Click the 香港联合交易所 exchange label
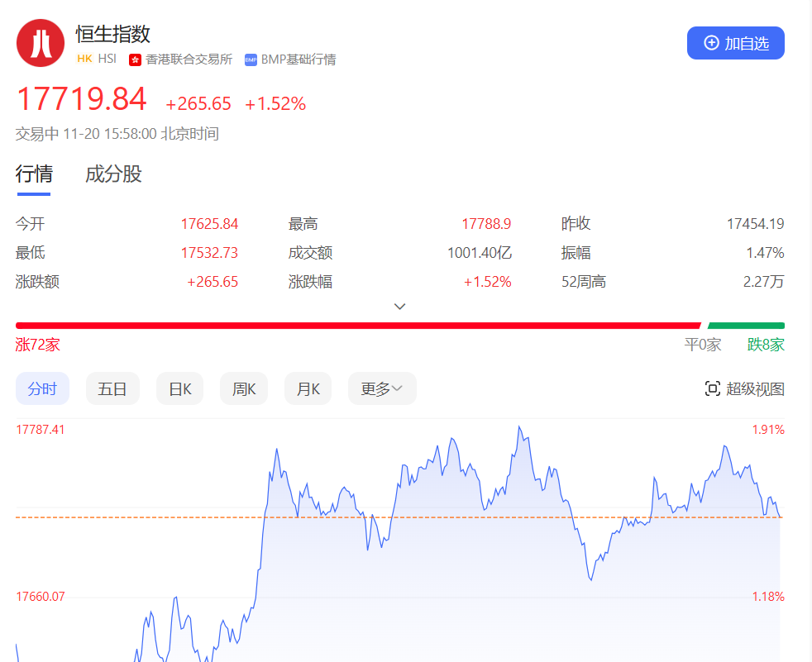The height and width of the screenshot is (662, 812). point(189,60)
